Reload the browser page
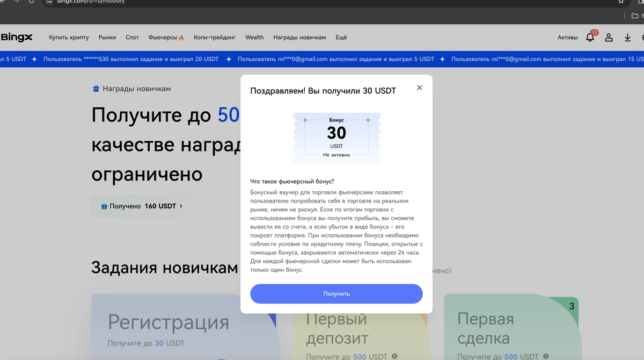The height and width of the screenshot is (360, 644). [x=31, y=2]
